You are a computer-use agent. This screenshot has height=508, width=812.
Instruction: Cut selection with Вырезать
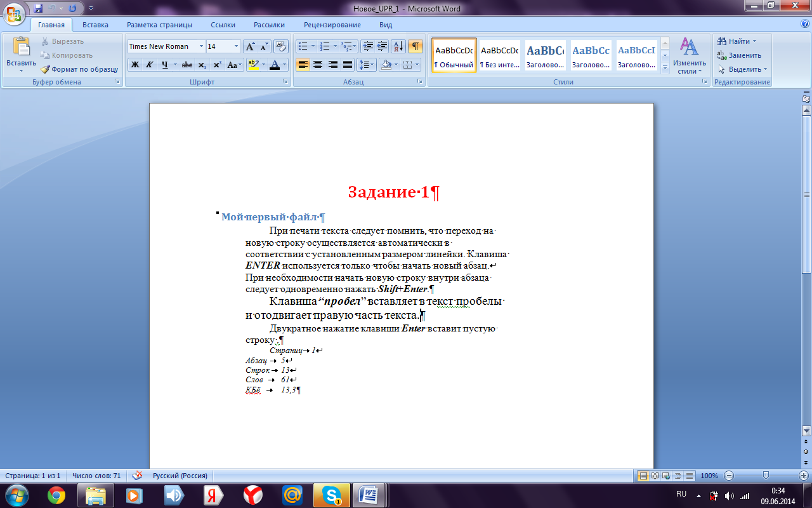[62, 41]
